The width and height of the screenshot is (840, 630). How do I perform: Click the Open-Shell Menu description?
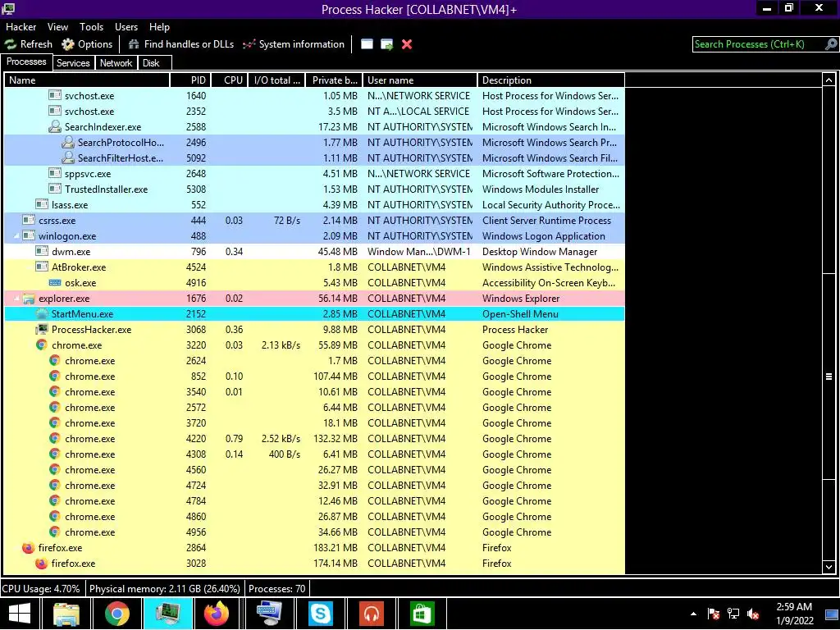pos(520,314)
